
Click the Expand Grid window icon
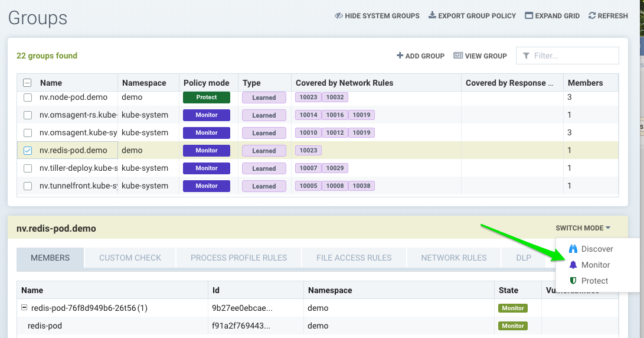click(529, 16)
